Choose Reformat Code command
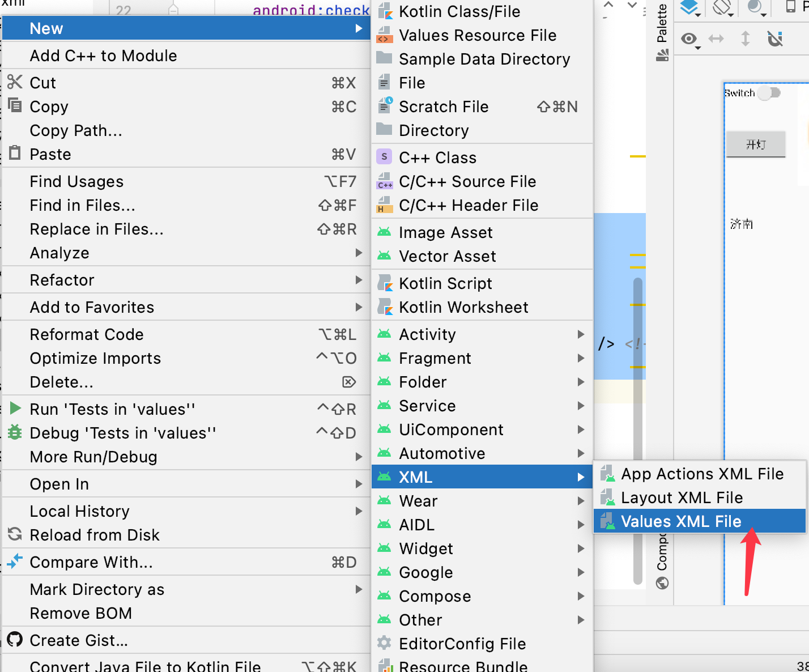The image size is (809, 672). coord(186,334)
